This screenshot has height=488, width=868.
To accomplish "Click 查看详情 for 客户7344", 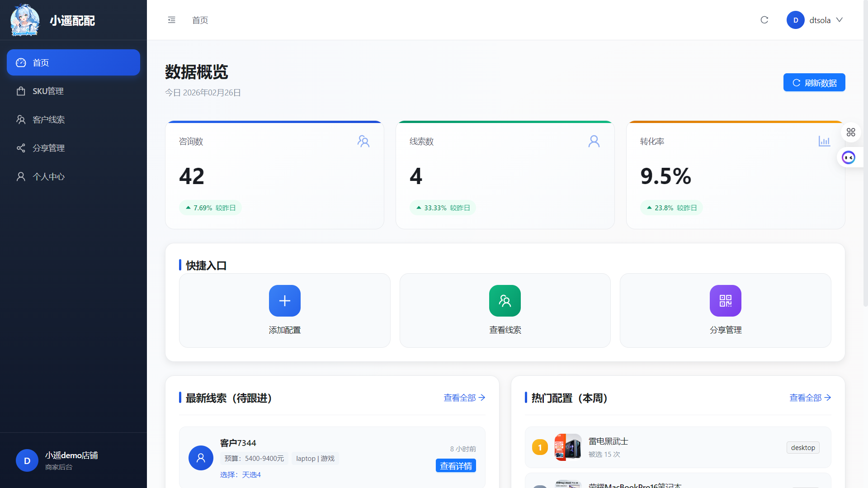I will 456,466.
